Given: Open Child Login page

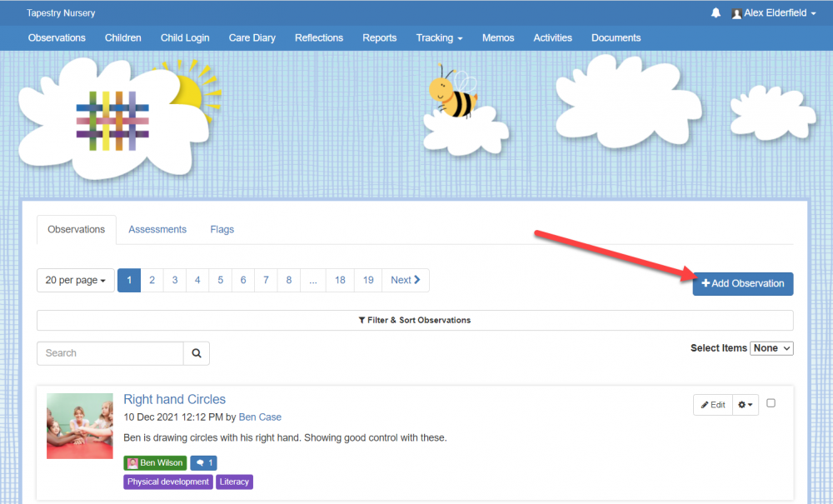Looking at the screenshot, I should point(185,37).
